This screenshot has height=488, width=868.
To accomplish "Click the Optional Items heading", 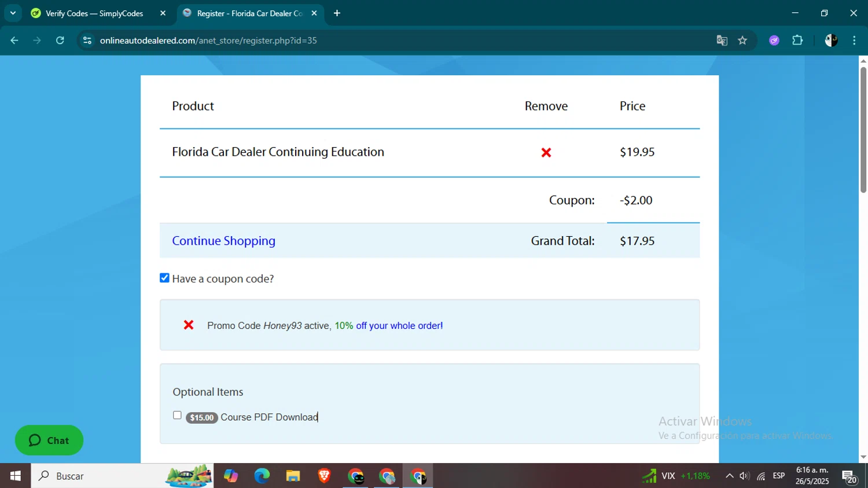I will (208, 392).
